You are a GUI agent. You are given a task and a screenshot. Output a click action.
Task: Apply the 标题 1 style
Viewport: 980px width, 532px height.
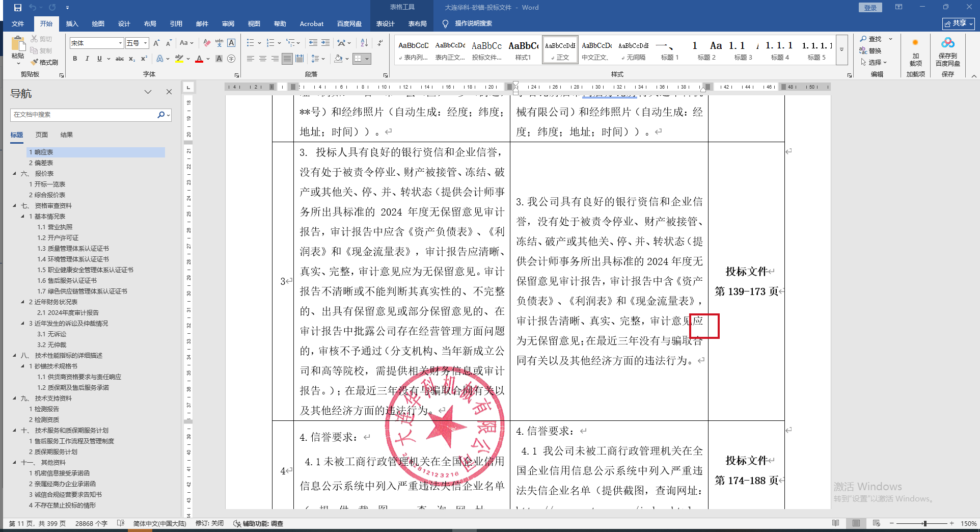click(669, 50)
